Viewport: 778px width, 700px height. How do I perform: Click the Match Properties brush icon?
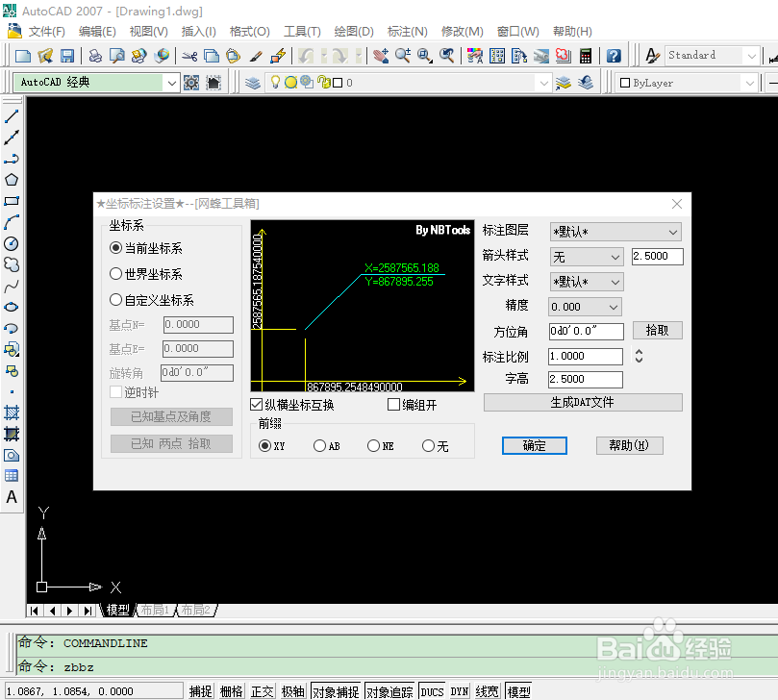pyautogui.click(x=256, y=56)
